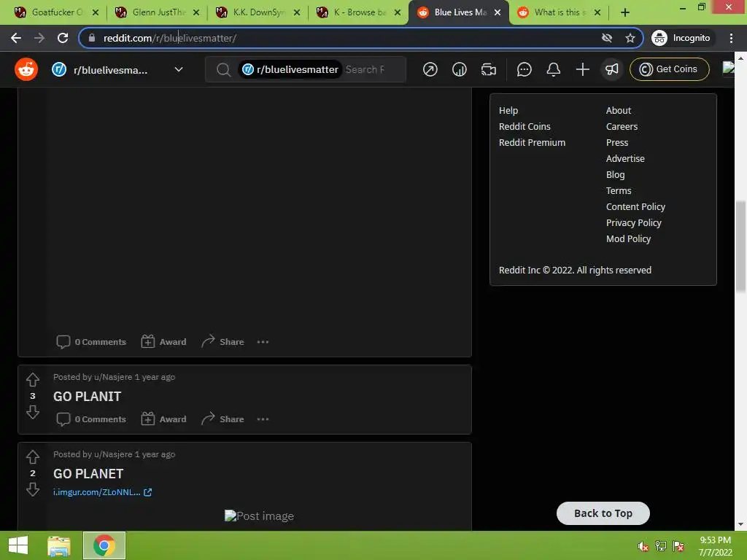Open the Careers footer link
The height and width of the screenshot is (560, 747).
click(622, 126)
